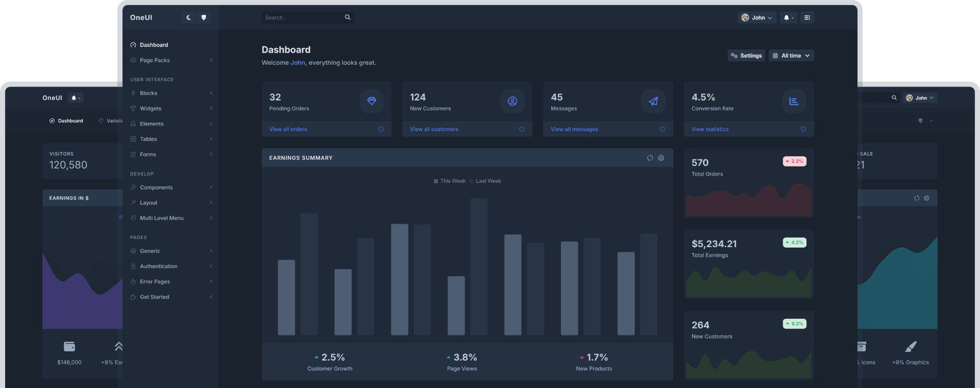This screenshot has height=388, width=980.
Task: Open the Earnings Summary gear options
Action: (661, 158)
